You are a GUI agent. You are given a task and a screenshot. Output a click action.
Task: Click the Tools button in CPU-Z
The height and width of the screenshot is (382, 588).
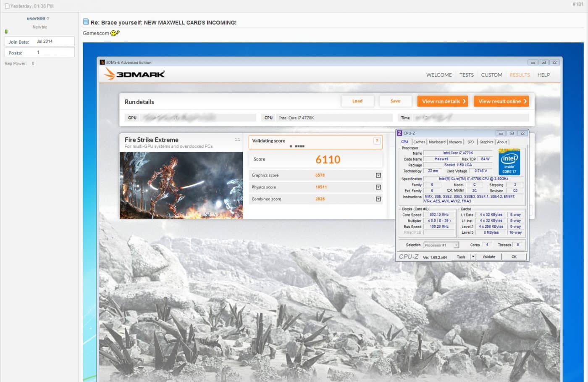tap(461, 257)
